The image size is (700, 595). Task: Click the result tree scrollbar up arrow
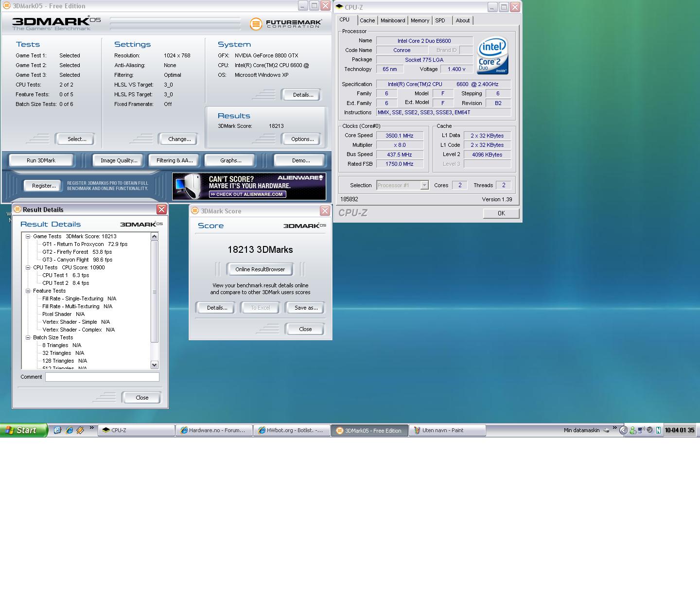(155, 236)
